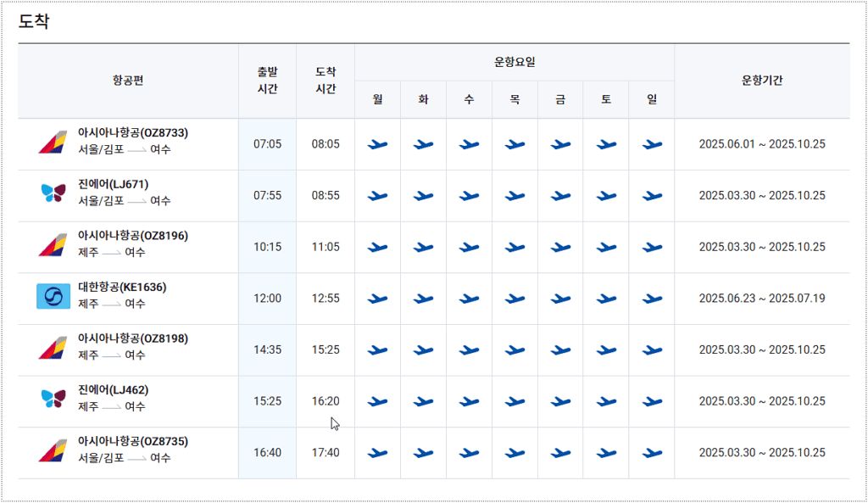Click route 서울/김포 → 여수 under LJ671

(124, 201)
